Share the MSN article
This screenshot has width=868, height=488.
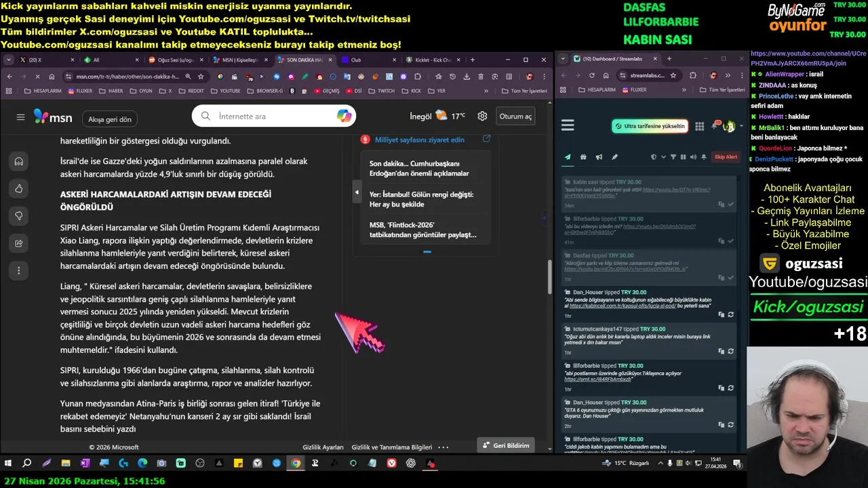click(x=19, y=243)
